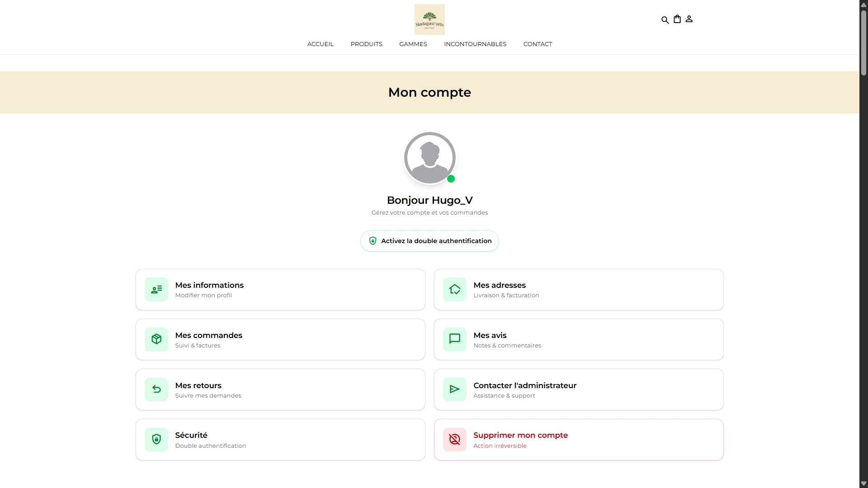
Task: Open Mes retours title link
Action: pyautogui.click(x=198, y=385)
